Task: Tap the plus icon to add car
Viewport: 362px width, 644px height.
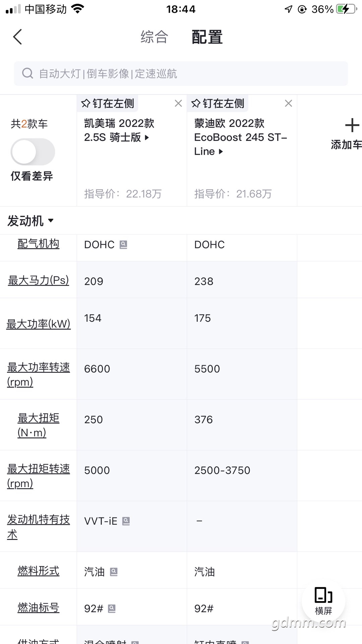Action: [352, 125]
